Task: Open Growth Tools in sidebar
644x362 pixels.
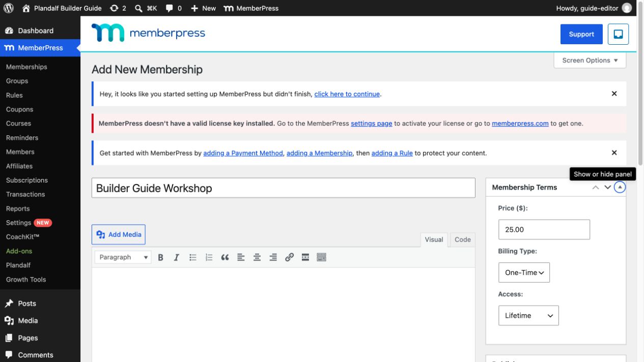Action: pyautogui.click(x=26, y=280)
